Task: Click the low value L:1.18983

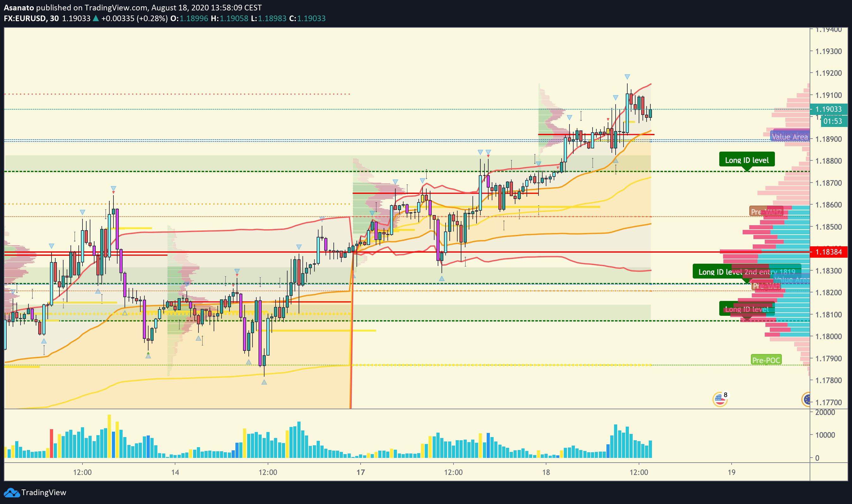Action: point(269,18)
